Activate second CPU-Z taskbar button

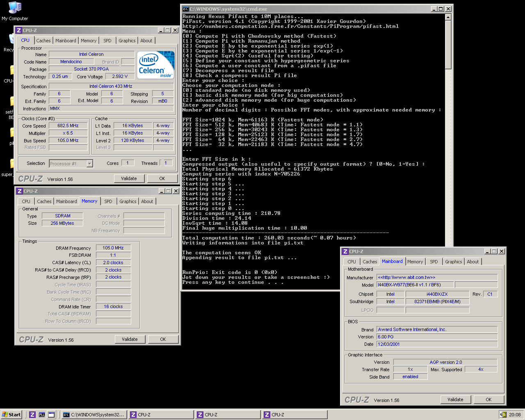click(x=228, y=415)
